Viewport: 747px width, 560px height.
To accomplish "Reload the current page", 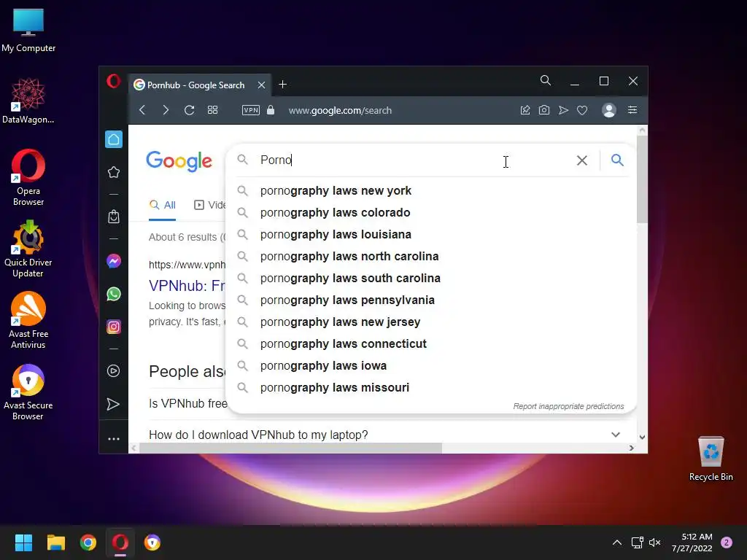I will [x=189, y=110].
